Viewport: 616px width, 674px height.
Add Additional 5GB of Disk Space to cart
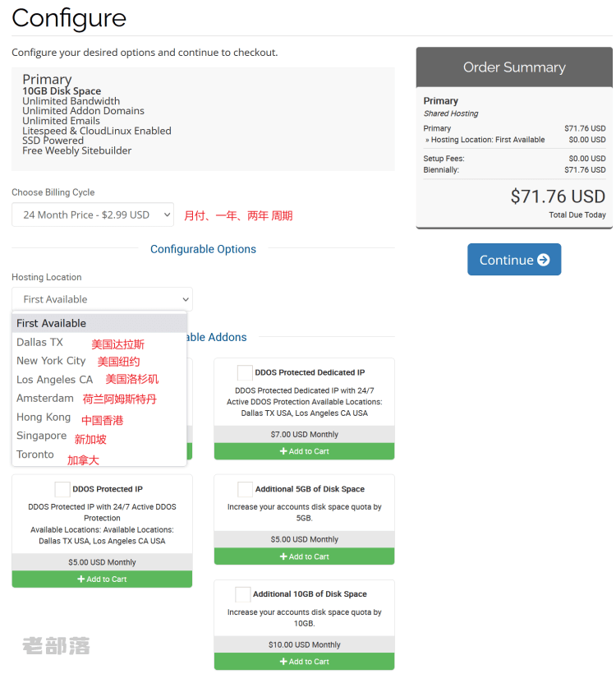pos(304,556)
